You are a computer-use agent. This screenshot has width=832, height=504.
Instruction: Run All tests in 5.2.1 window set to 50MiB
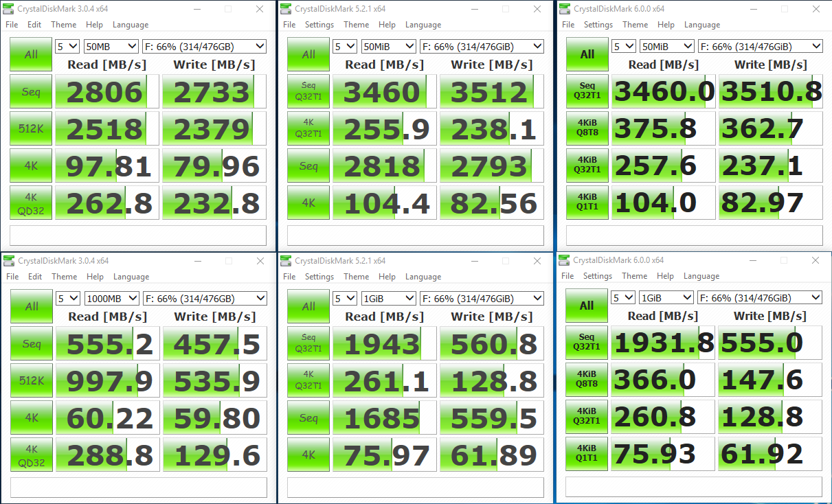click(x=308, y=54)
